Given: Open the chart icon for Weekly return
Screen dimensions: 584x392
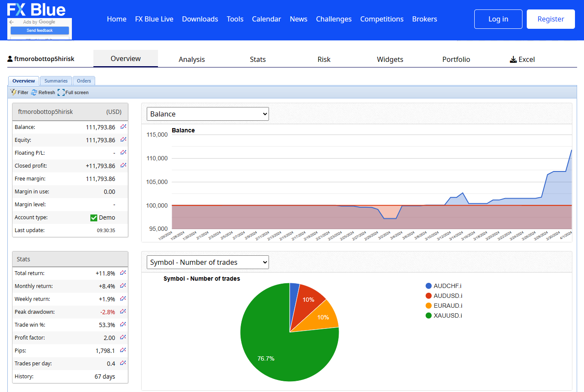Looking at the screenshot, I should 123,299.
